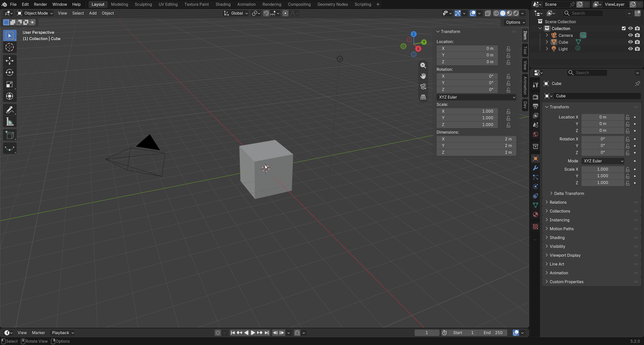This screenshot has height=345, width=644.
Task: Uncheck the Collection exclude checkbox
Action: click(x=624, y=28)
